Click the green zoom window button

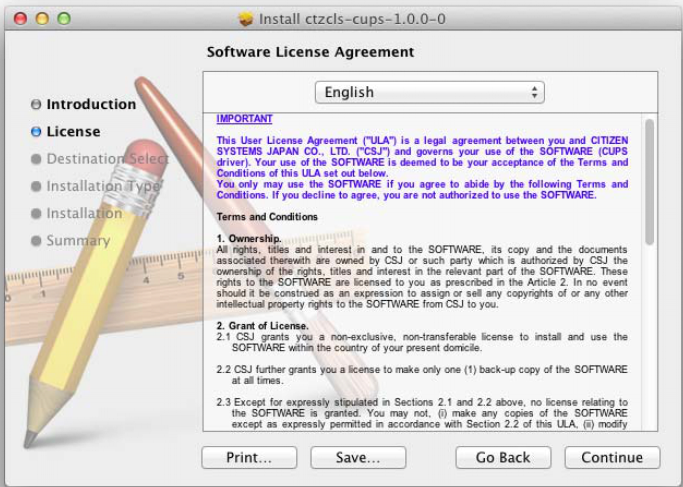[x=64, y=19]
